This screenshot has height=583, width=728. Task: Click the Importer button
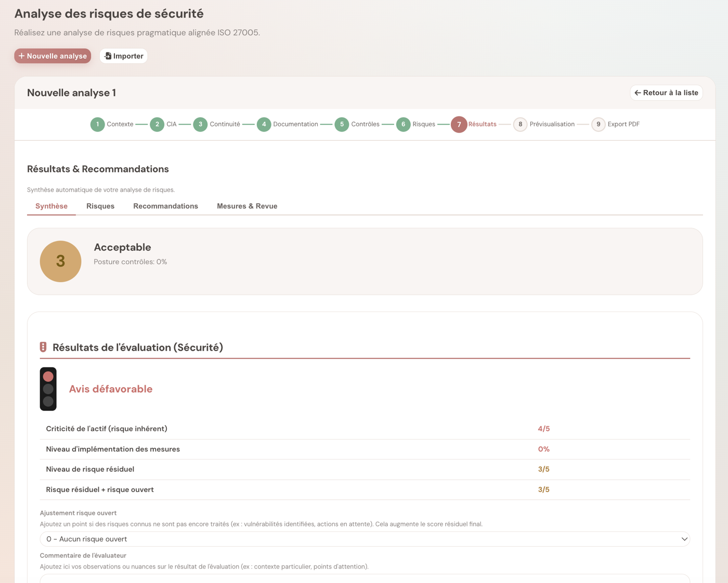[x=124, y=56]
